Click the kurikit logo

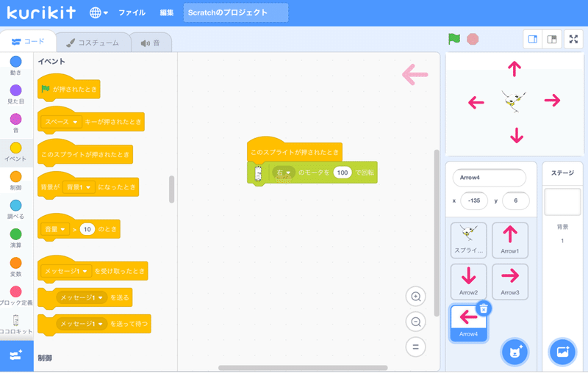(x=42, y=12)
